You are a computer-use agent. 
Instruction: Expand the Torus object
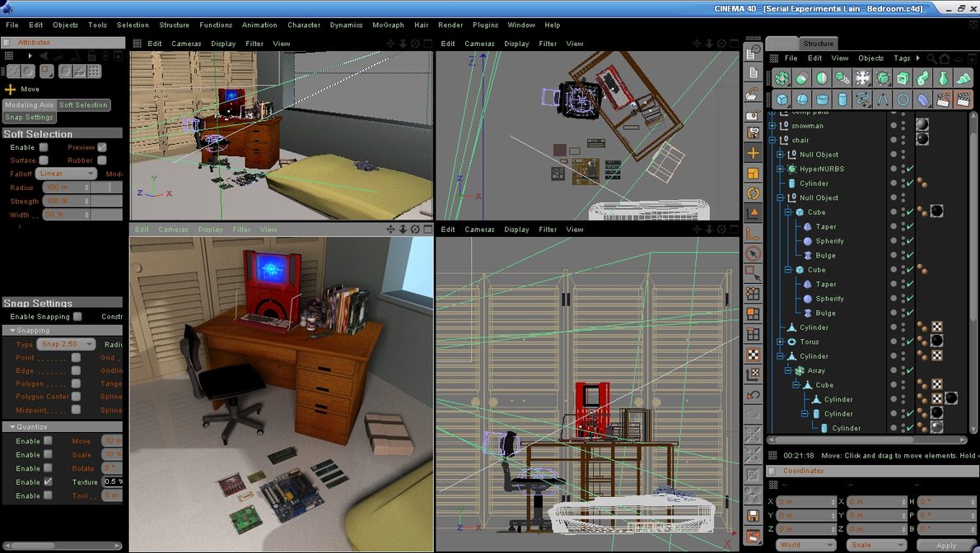(x=780, y=342)
